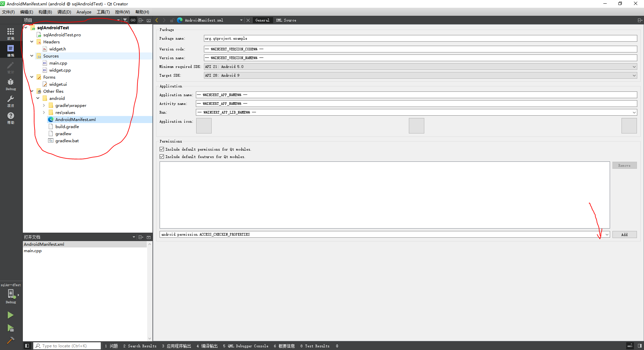Screen dimensions: 644x350
Task: Open the 构建(B) menu
Action: [x=45, y=12]
